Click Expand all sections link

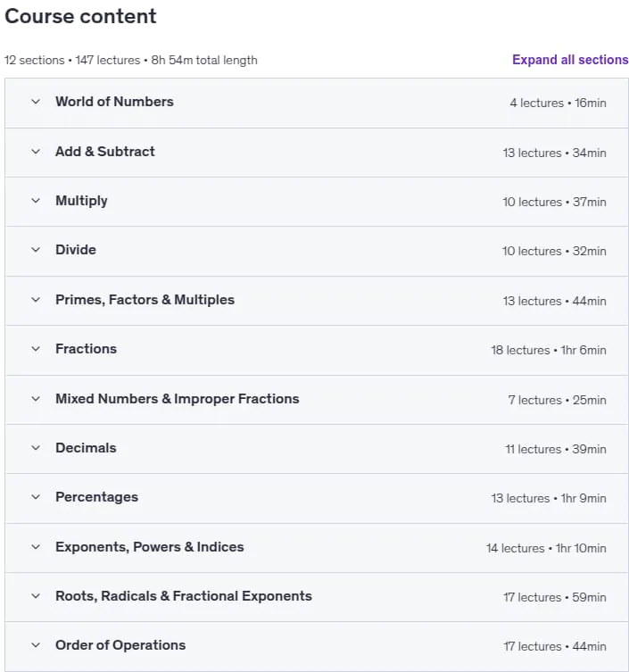click(570, 60)
